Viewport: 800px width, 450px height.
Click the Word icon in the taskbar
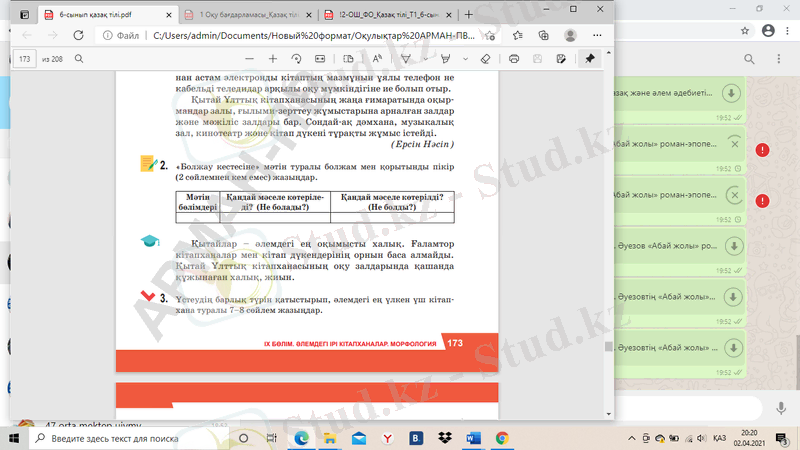tap(473, 438)
